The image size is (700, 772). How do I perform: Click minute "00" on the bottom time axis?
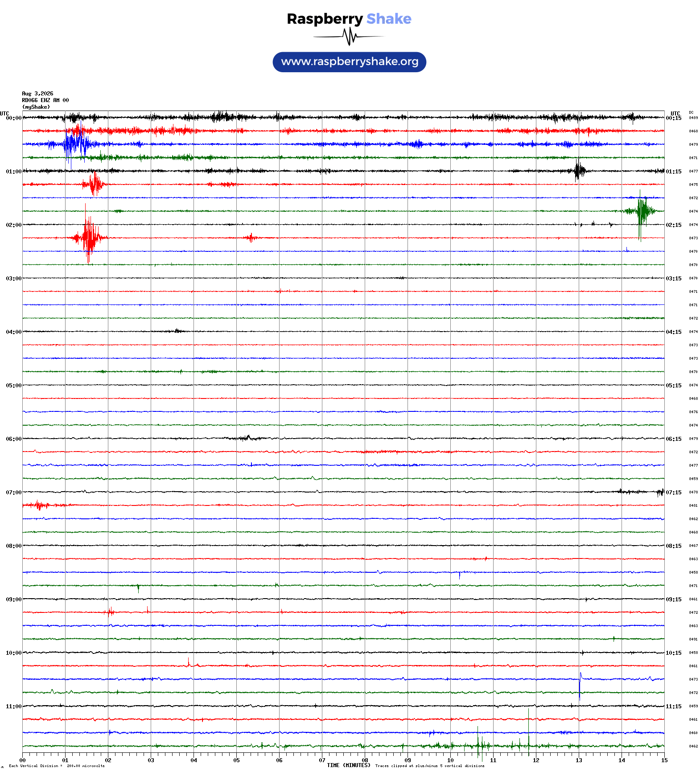22,760
